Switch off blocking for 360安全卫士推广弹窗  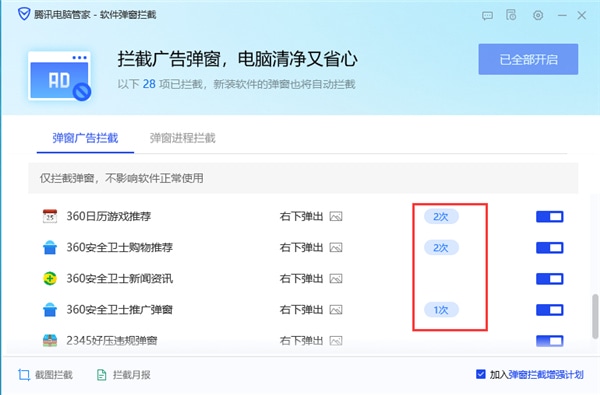(x=549, y=310)
